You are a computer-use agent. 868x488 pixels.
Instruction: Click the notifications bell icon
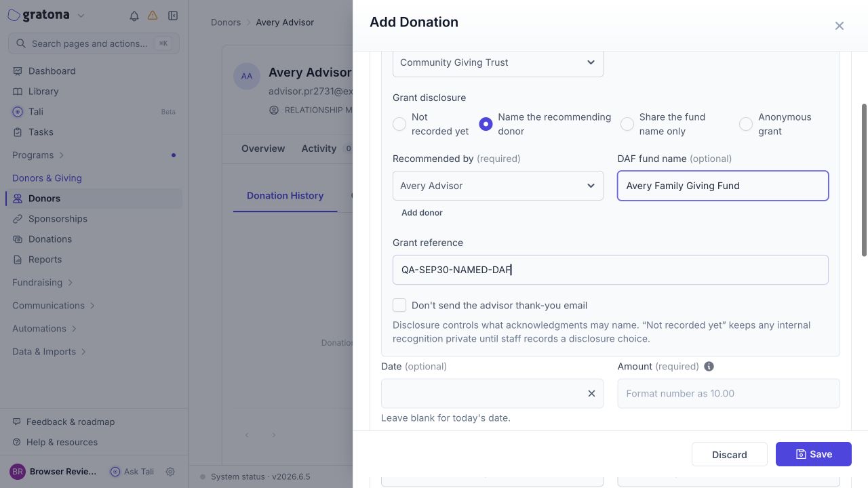coord(134,16)
